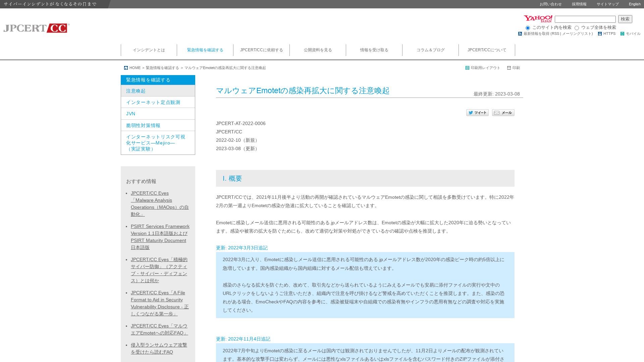Share via the Twitter ツイート button
The height and width of the screenshot is (362, 644).
[477, 113]
